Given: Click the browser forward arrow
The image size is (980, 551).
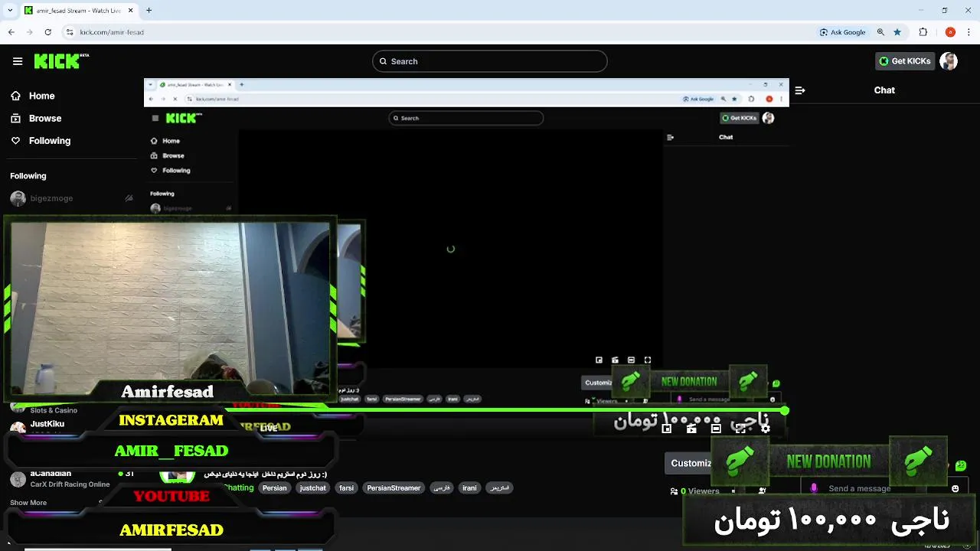Looking at the screenshot, I should (30, 32).
